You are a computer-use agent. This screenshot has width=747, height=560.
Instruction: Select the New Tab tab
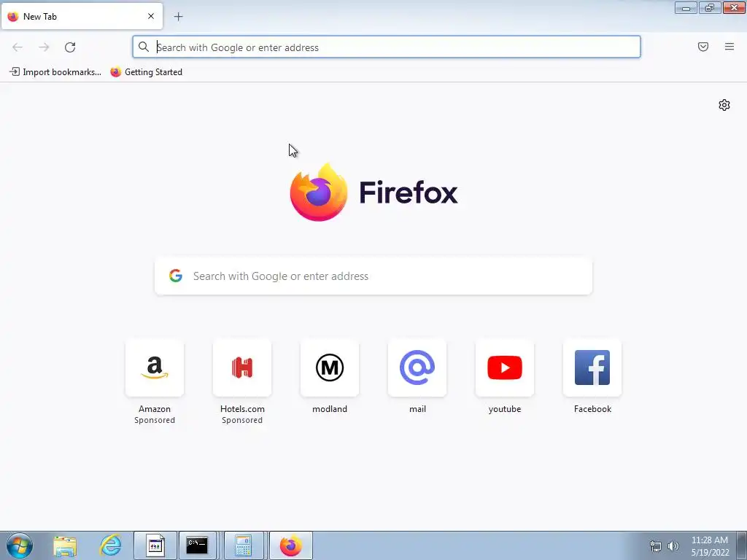(82, 16)
